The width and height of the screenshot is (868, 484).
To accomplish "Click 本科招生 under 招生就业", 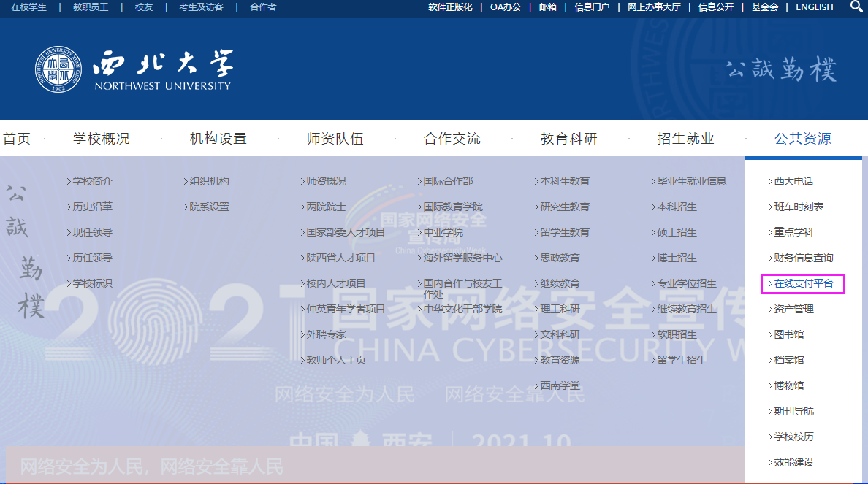I will (x=677, y=207).
